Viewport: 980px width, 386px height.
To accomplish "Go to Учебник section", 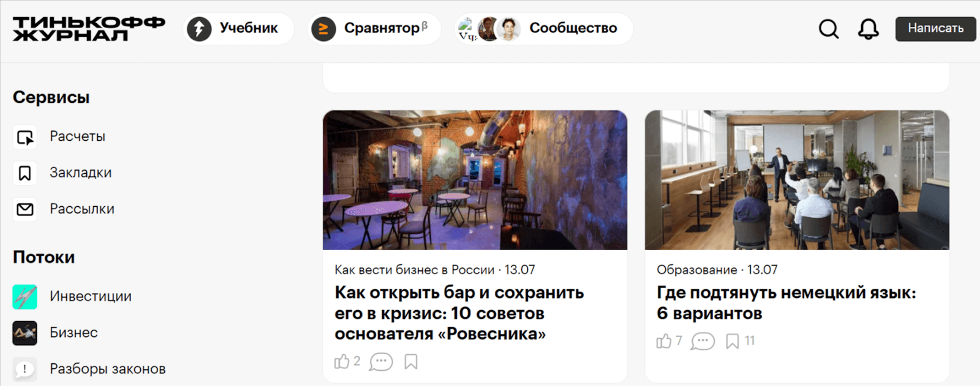I will (x=238, y=28).
